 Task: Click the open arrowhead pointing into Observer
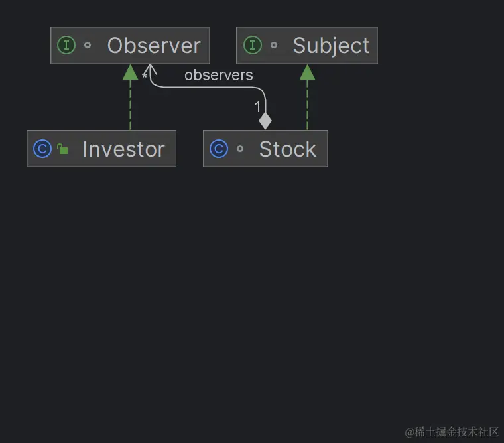point(151,68)
